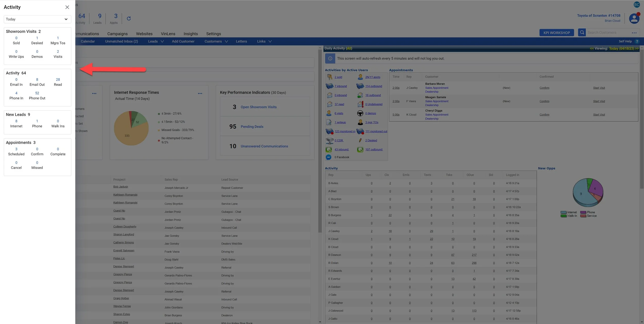Click the refresh icon beside Appts counter
644x324 pixels.
pos(129,19)
